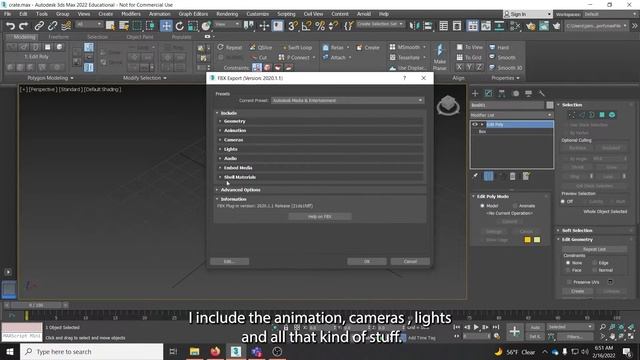Click the Percent Snap toggle icon
640x360 pixels.
[x=320, y=26]
